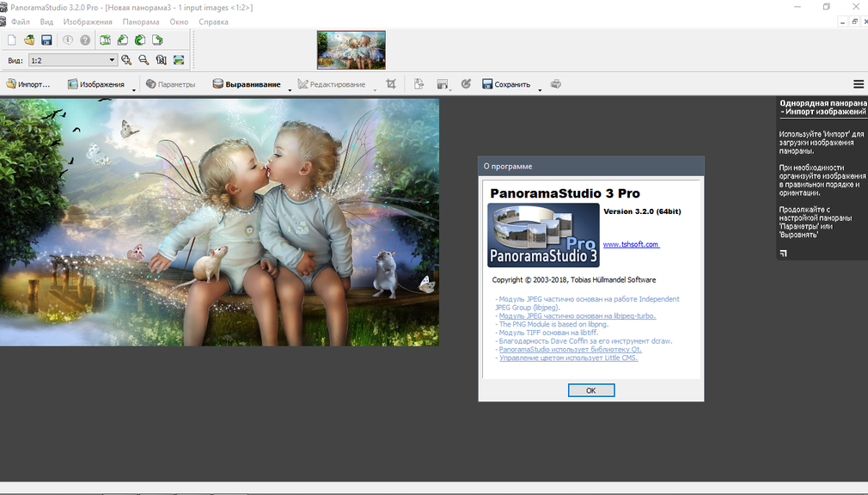Open the Little CMS link

pyautogui.click(x=569, y=357)
